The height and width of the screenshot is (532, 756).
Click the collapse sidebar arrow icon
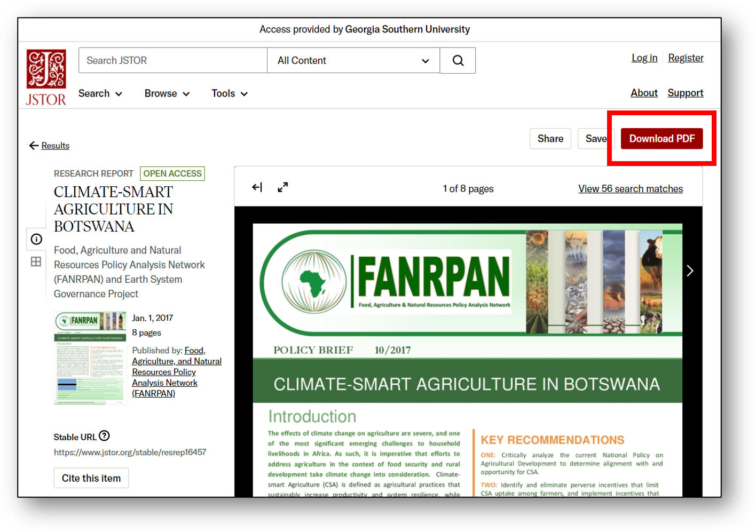257,187
